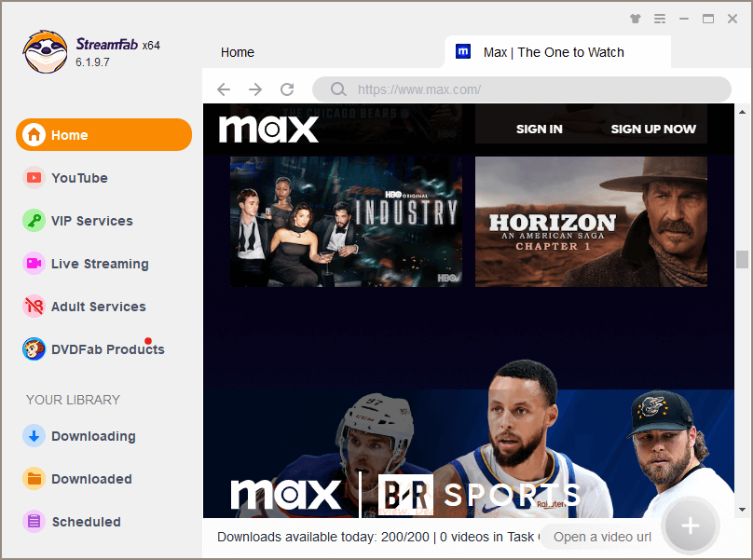Click the YouTube sidebar icon
Image resolution: width=753 pixels, height=560 pixels.
point(34,178)
